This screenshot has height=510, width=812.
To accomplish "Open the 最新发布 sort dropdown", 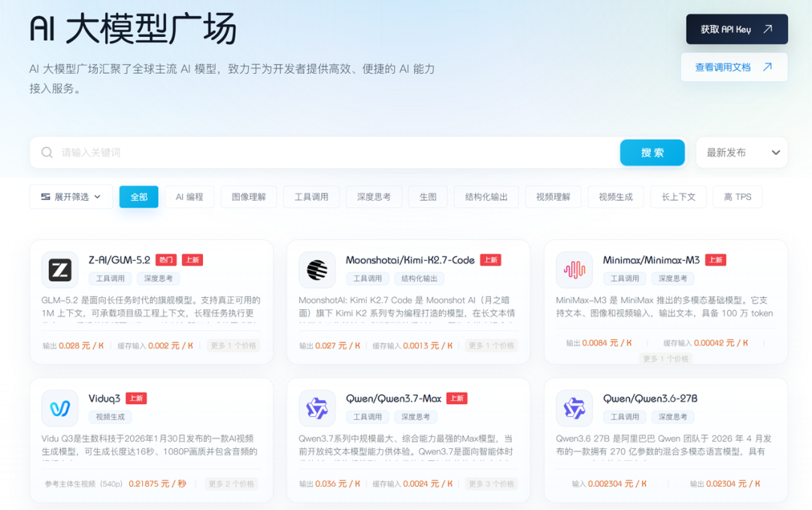I will tap(742, 153).
